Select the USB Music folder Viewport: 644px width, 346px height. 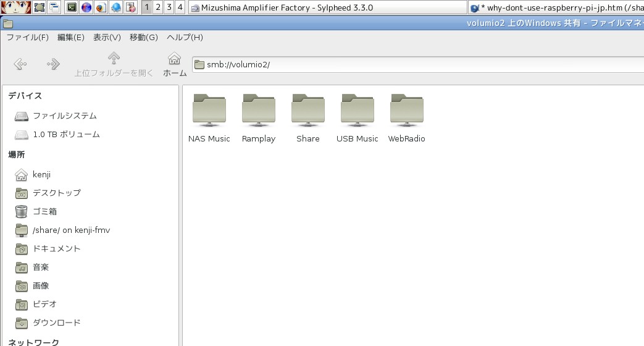(357, 111)
